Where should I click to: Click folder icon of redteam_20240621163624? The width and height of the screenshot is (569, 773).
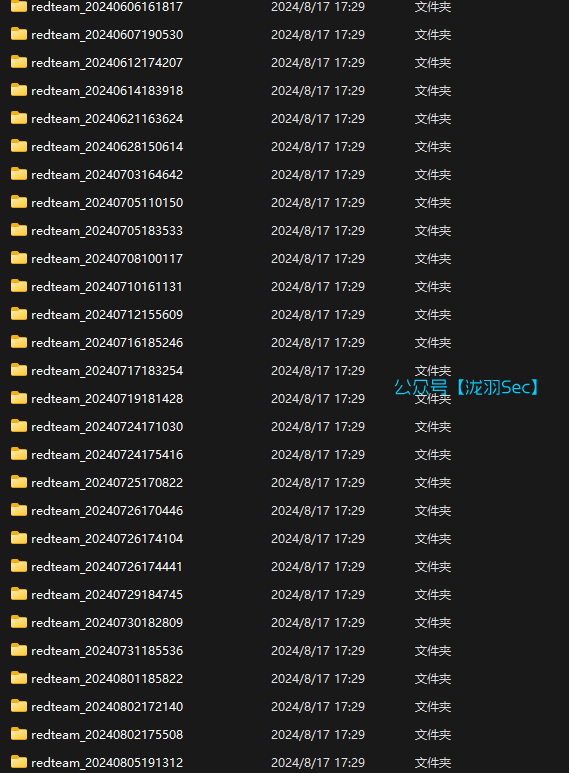coord(19,118)
